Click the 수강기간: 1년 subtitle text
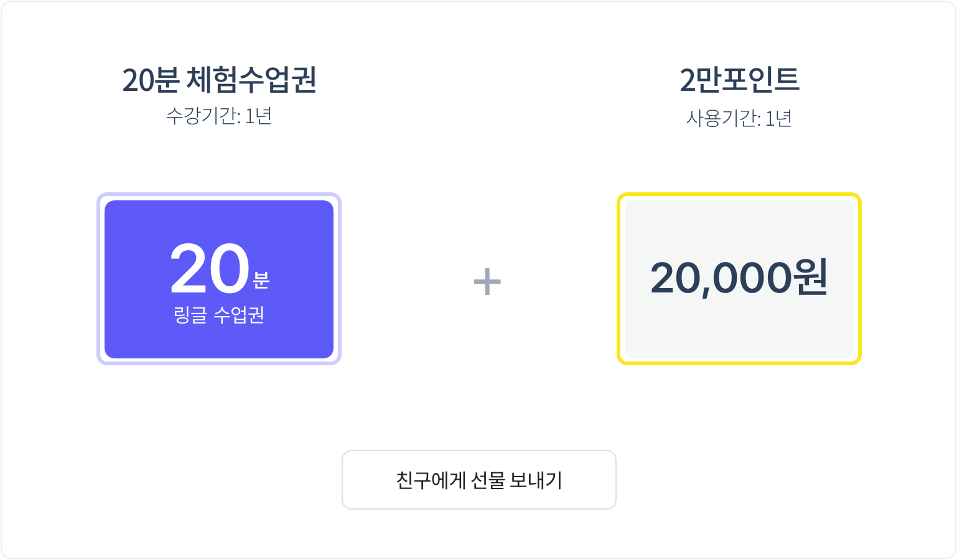Viewport: 957px width, 560px height. (219, 116)
